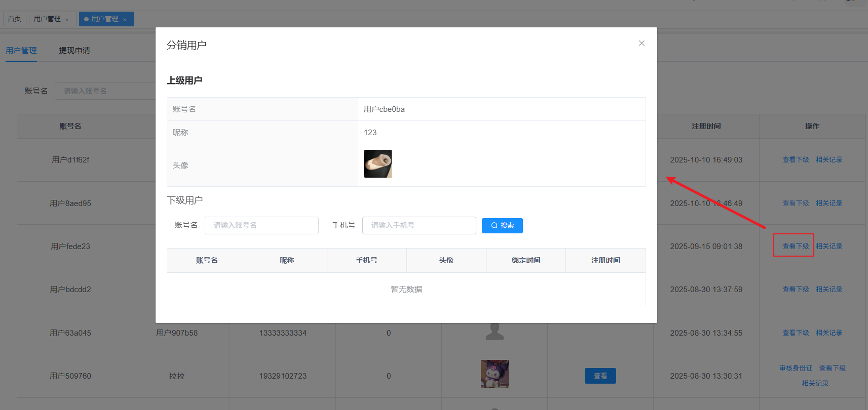Click 审核身份证 for 用户509760
Viewport: 868px width, 410px height.
(796, 368)
